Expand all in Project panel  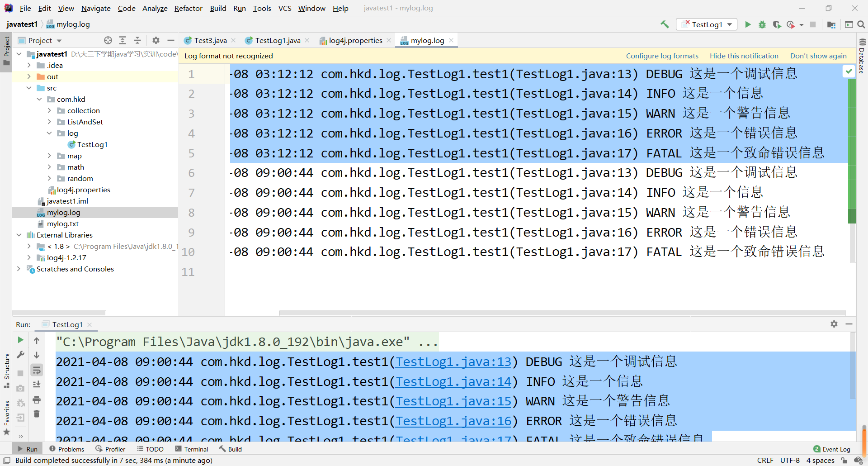click(x=123, y=40)
